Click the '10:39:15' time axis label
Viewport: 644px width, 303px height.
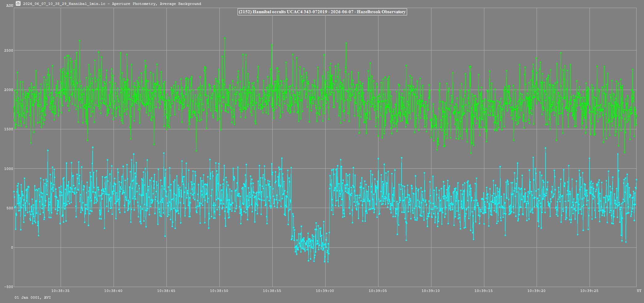[x=484, y=291]
